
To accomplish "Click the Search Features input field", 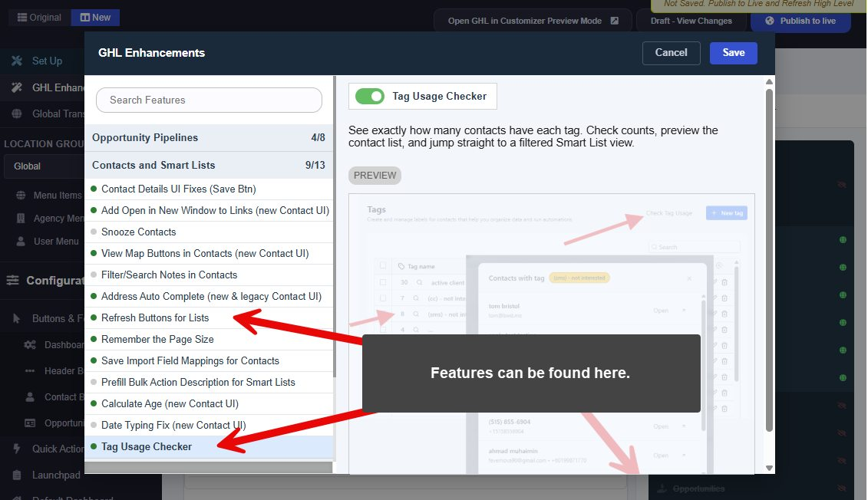I will [x=209, y=100].
